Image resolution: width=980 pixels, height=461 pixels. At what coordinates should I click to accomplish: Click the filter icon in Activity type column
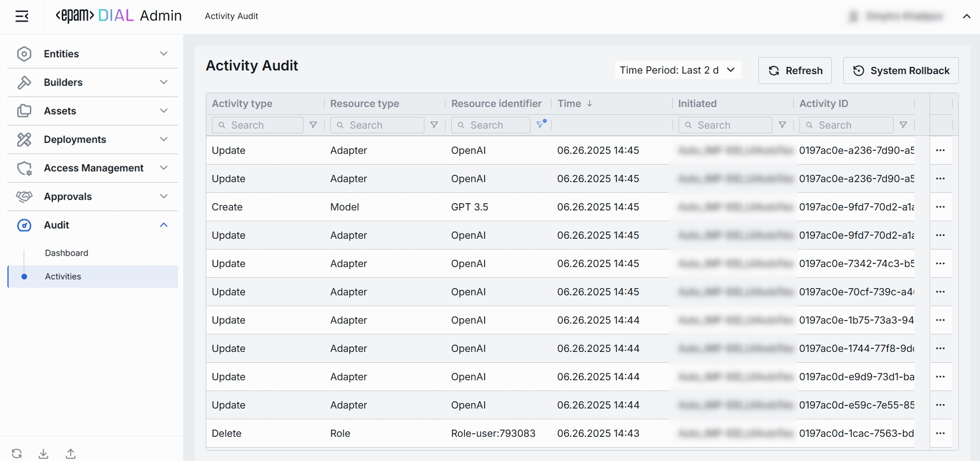(313, 125)
